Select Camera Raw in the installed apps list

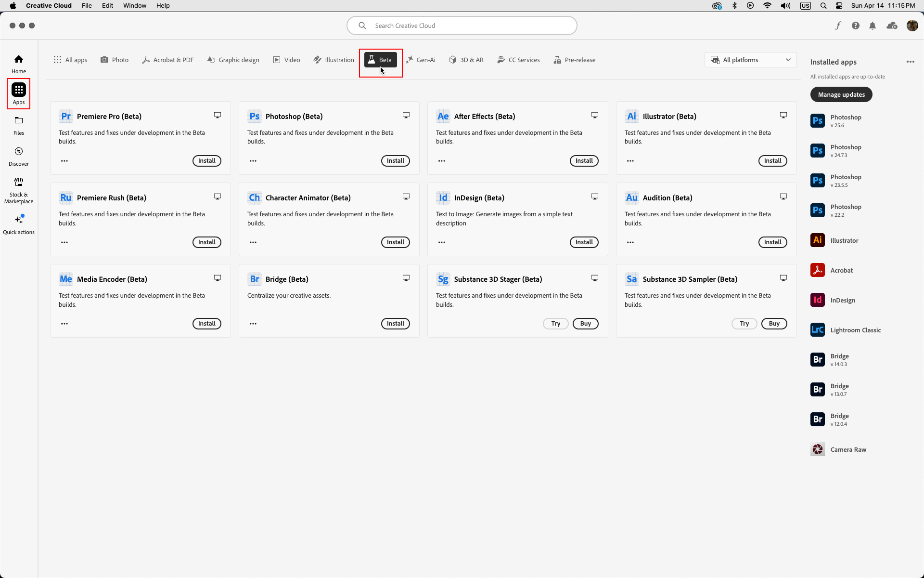pos(848,449)
